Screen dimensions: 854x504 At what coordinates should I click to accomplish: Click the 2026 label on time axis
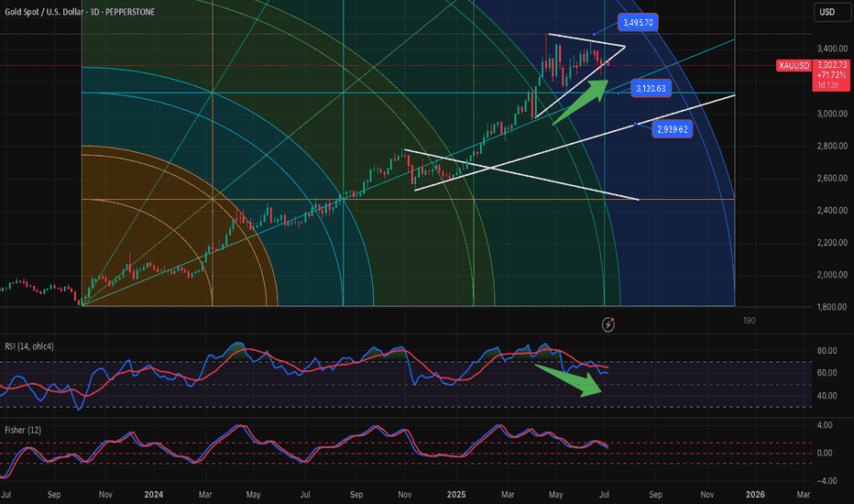pyautogui.click(x=755, y=494)
